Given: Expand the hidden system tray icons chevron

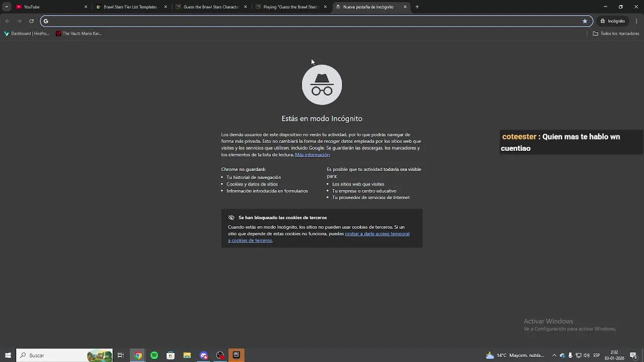Looking at the screenshot, I should coord(554,355).
